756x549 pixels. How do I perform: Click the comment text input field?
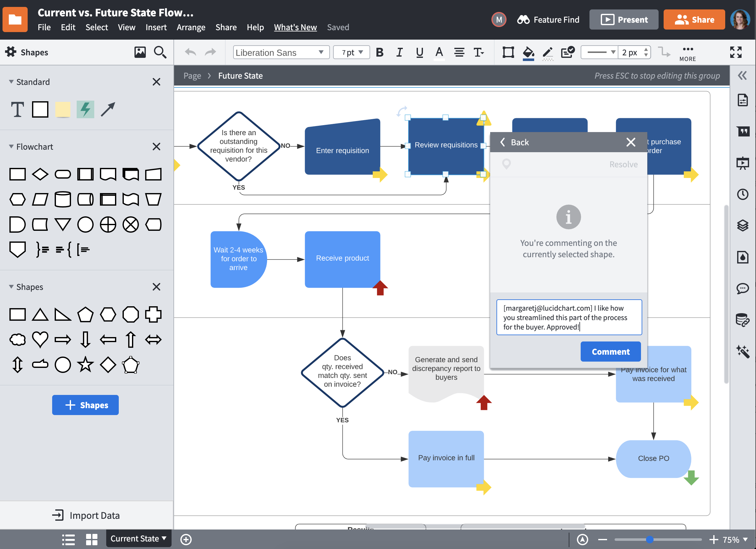(567, 316)
